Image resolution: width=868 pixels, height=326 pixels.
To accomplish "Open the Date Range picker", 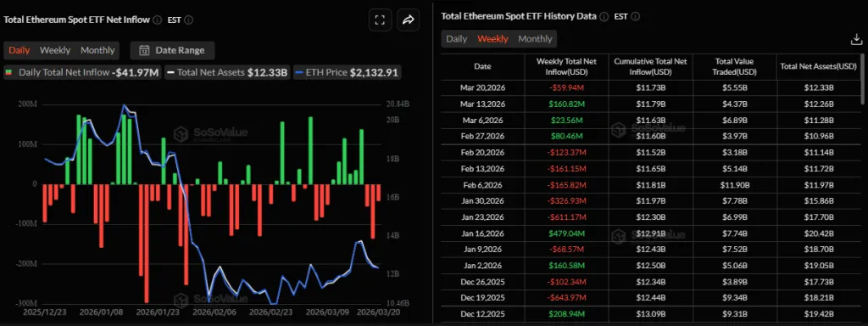I will (172, 50).
